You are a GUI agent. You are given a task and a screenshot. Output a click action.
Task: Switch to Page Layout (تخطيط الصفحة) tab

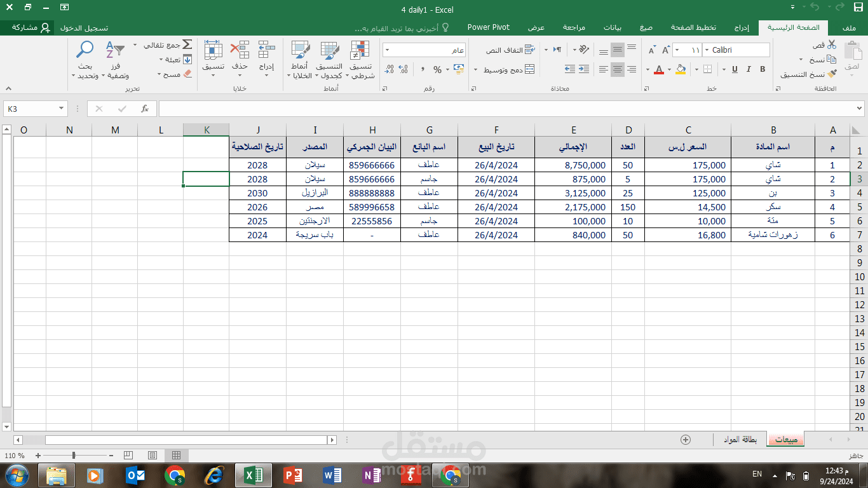(693, 28)
